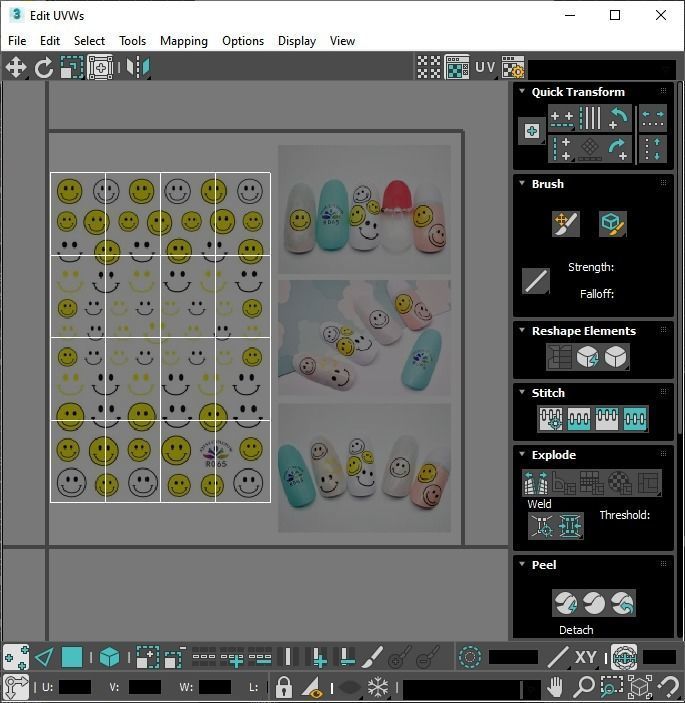Click Relax Custom cube icon
The height and width of the screenshot is (703, 685).
(616, 357)
